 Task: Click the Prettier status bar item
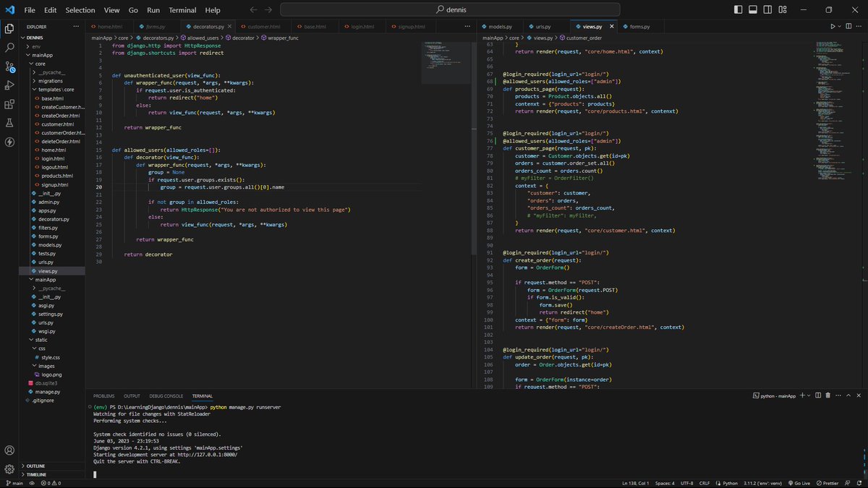[x=829, y=483]
